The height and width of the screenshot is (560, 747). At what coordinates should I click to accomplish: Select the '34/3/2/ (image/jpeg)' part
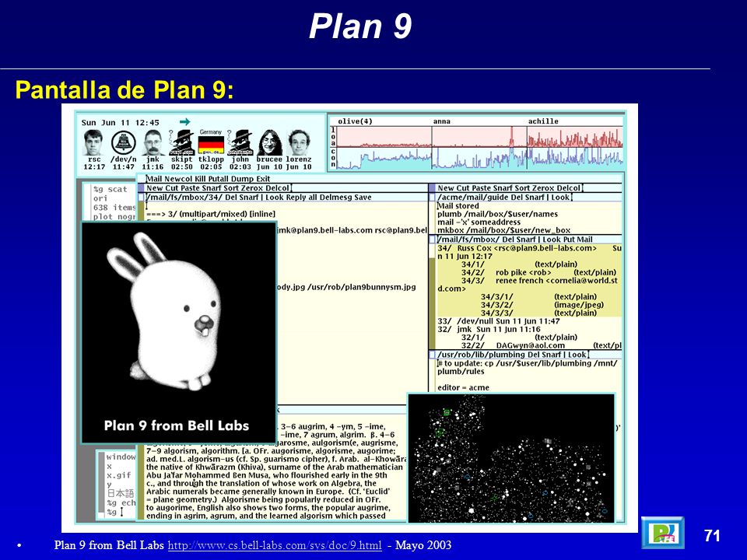point(542,305)
